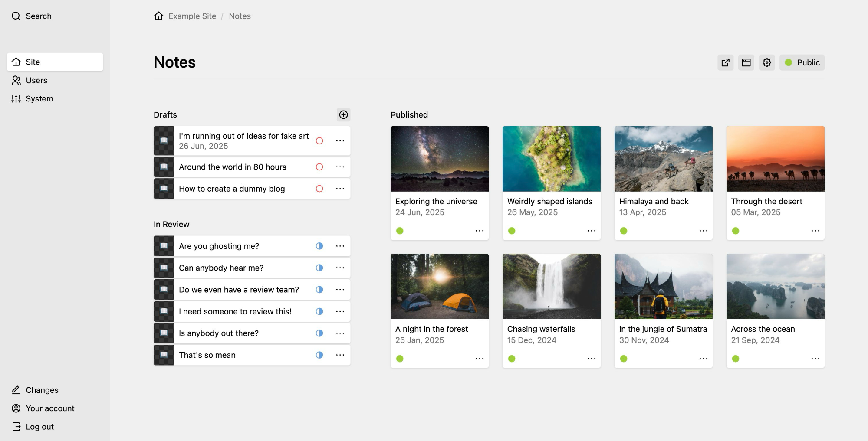This screenshot has width=868, height=441.
Task: Open System via its sliders icon
Action: pos(16,98)
